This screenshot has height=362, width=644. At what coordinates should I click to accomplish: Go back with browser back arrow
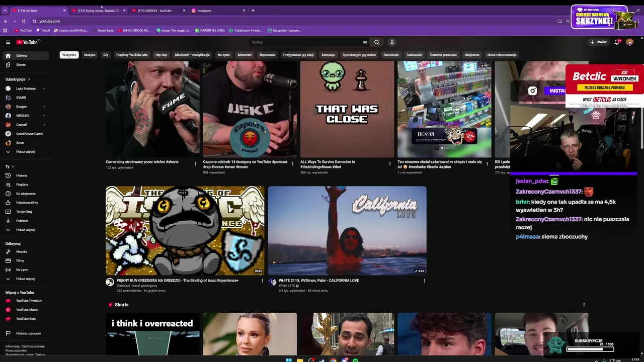(5, 21)
